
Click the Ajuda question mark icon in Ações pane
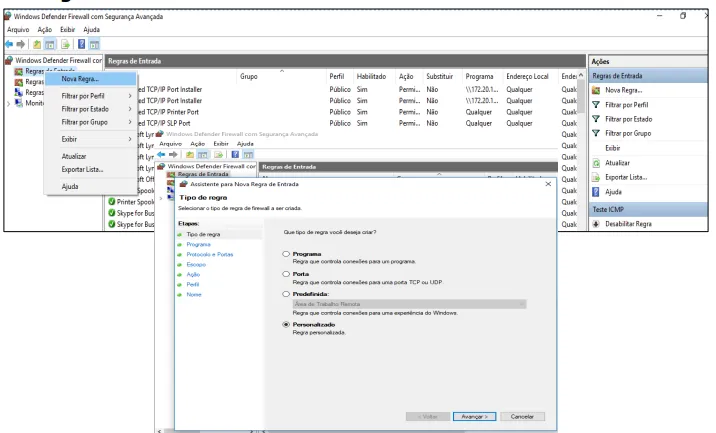[595, 192]
